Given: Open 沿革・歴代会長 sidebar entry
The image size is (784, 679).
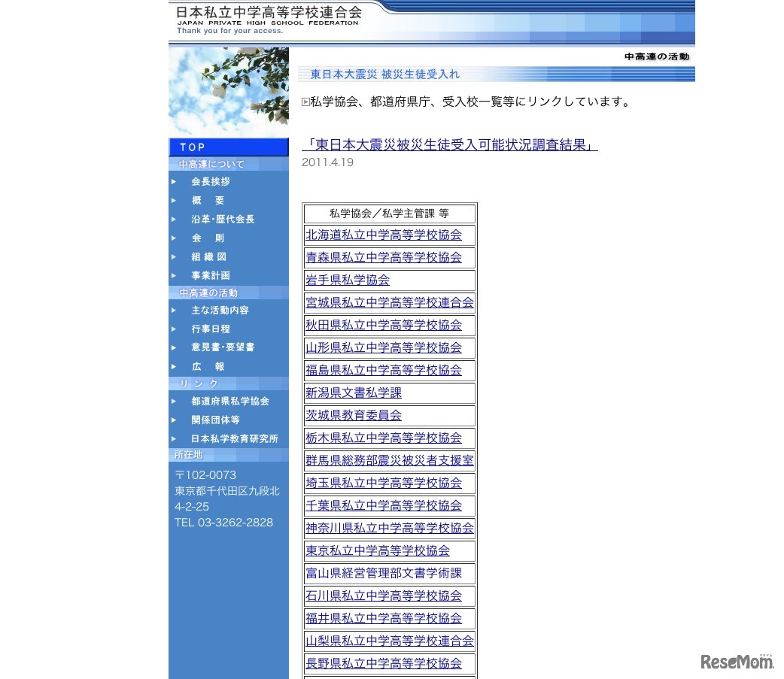Looking at the screenshot, I should tap(223, 219).
